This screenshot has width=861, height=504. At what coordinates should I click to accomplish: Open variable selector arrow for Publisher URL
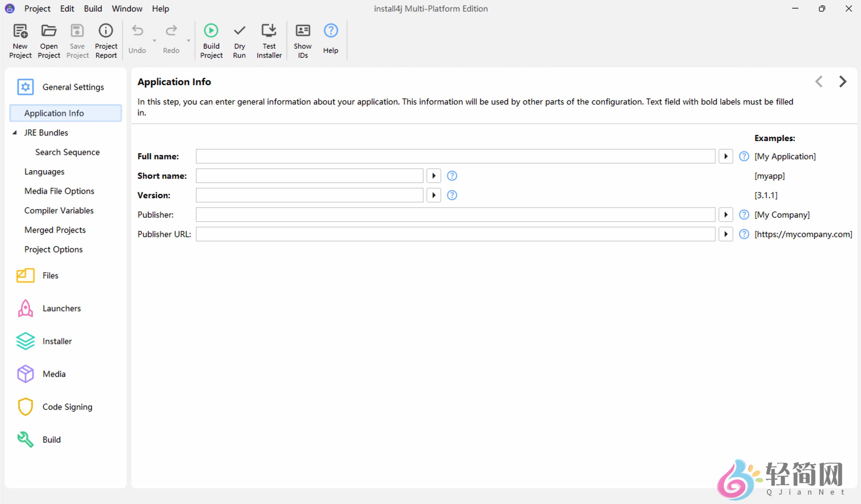pyautogui.click(x=726, y=234)
